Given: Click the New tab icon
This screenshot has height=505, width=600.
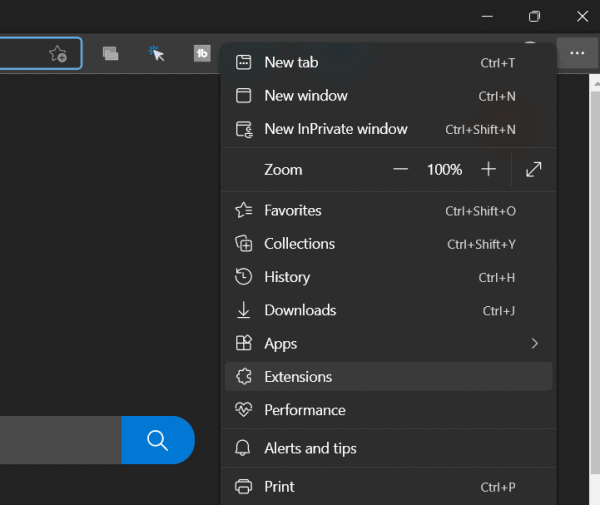Looking at the screenshot, I should [243, 62].
